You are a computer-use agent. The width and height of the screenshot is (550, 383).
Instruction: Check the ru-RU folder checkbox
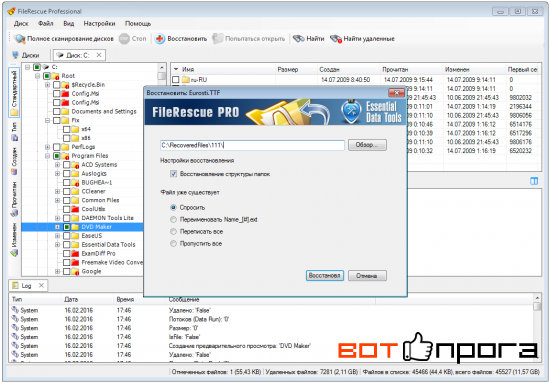pos(176,80)
